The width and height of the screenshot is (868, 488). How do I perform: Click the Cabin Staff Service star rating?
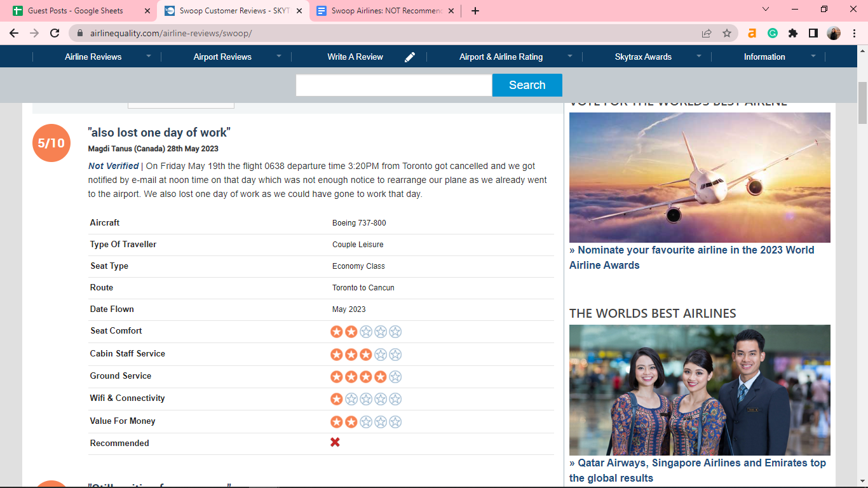[366, 355]
